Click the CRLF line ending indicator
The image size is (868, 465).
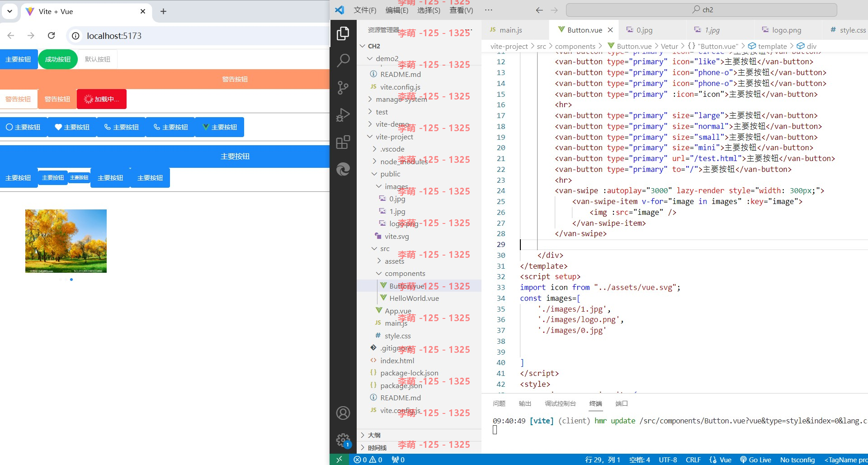693,460
